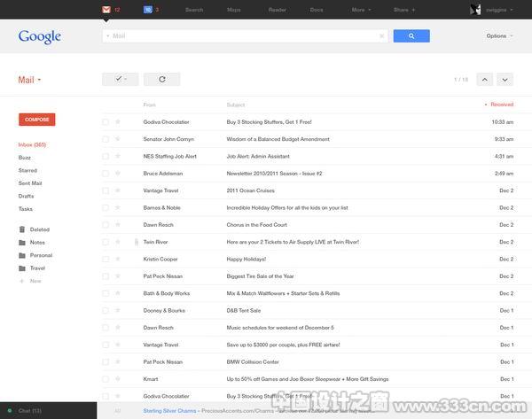
Task: Check the Chorus in the Food Court checkbox
Action: click(106, 225)
